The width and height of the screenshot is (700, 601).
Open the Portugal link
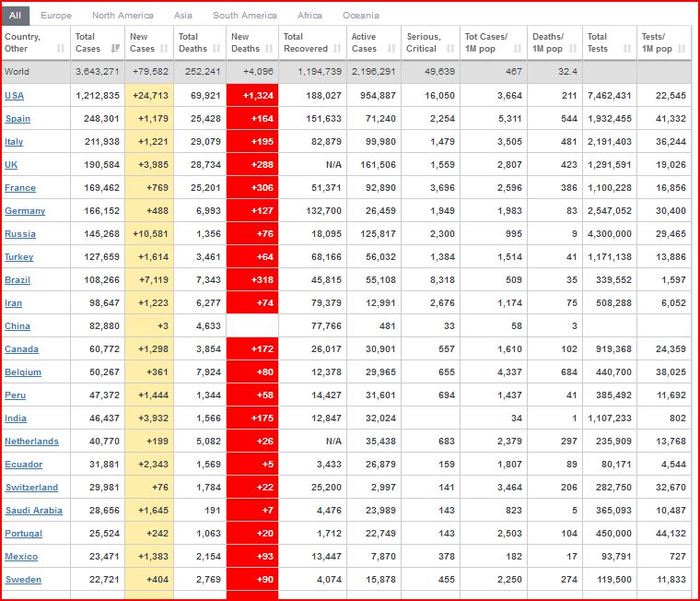point(24,534)
